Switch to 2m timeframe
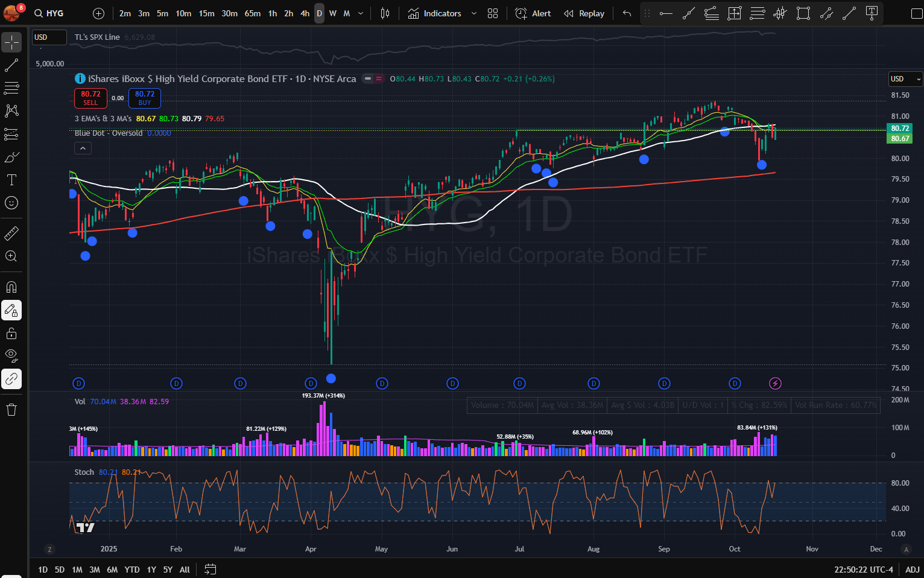 [125, 13]
